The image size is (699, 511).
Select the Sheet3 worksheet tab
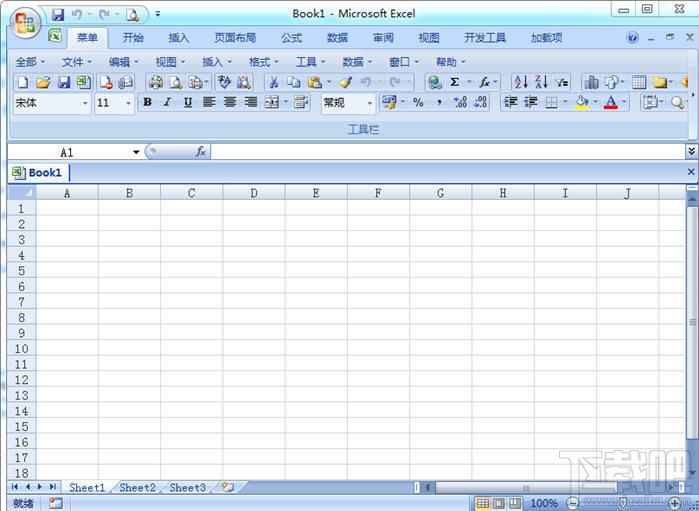click(187, 487)
